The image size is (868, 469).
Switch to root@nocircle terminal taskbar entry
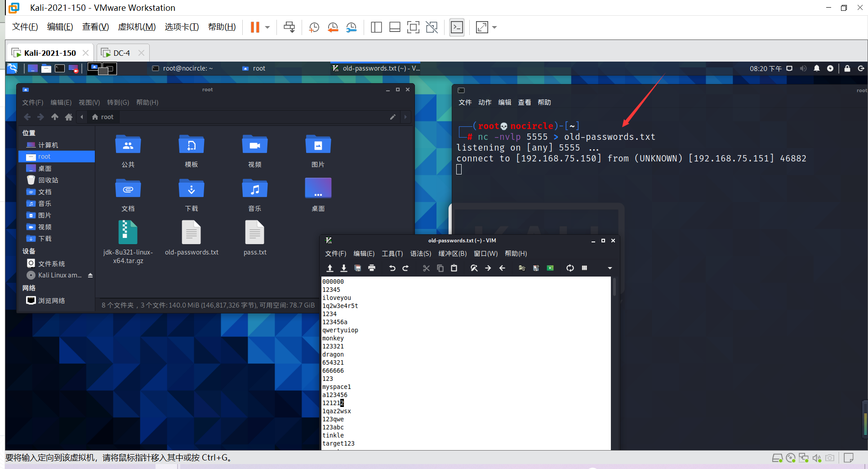[x=183, y=68]
